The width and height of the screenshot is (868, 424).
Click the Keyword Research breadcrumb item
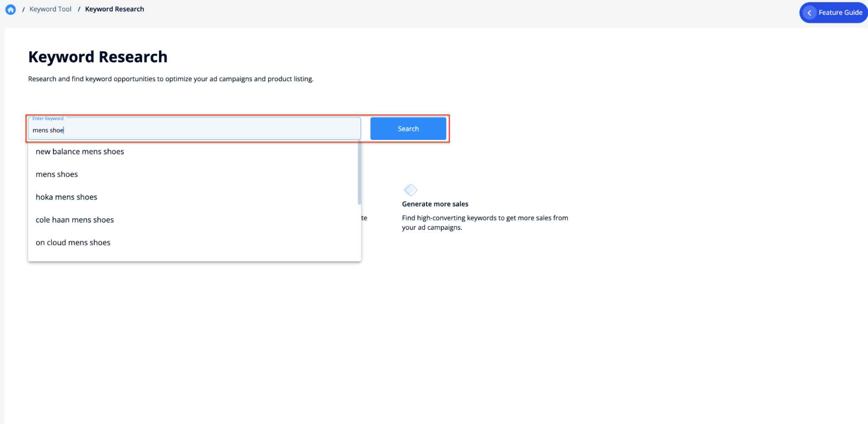(x=115, y=9)
